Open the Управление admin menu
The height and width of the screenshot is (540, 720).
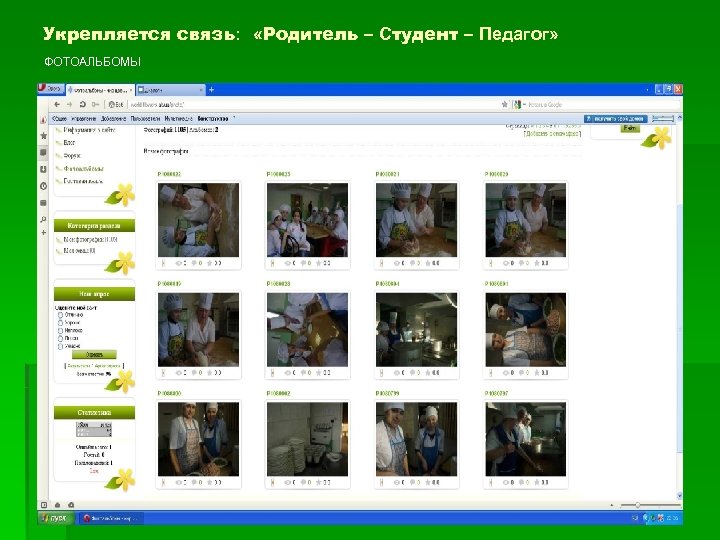84,118
